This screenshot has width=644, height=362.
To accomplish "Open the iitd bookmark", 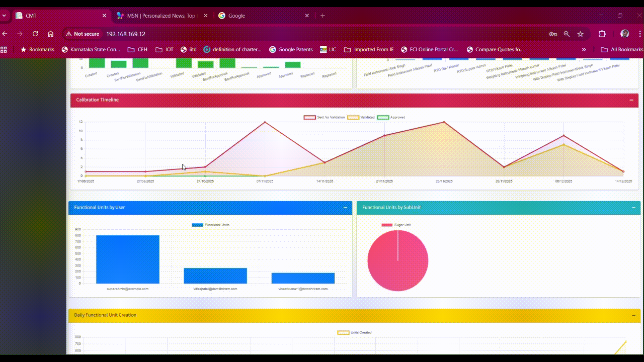I will [x=189, y=49].
